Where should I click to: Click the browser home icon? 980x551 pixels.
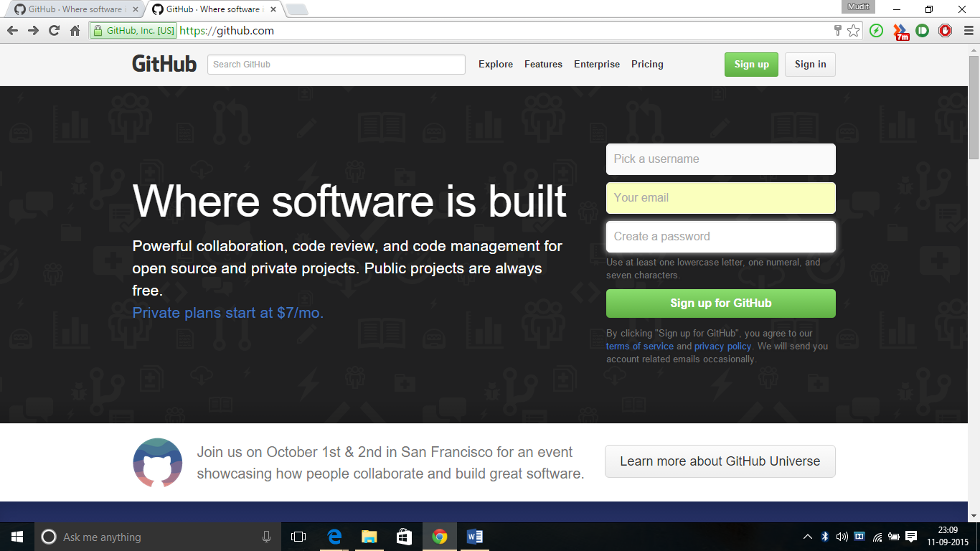[x=75, y=30]
